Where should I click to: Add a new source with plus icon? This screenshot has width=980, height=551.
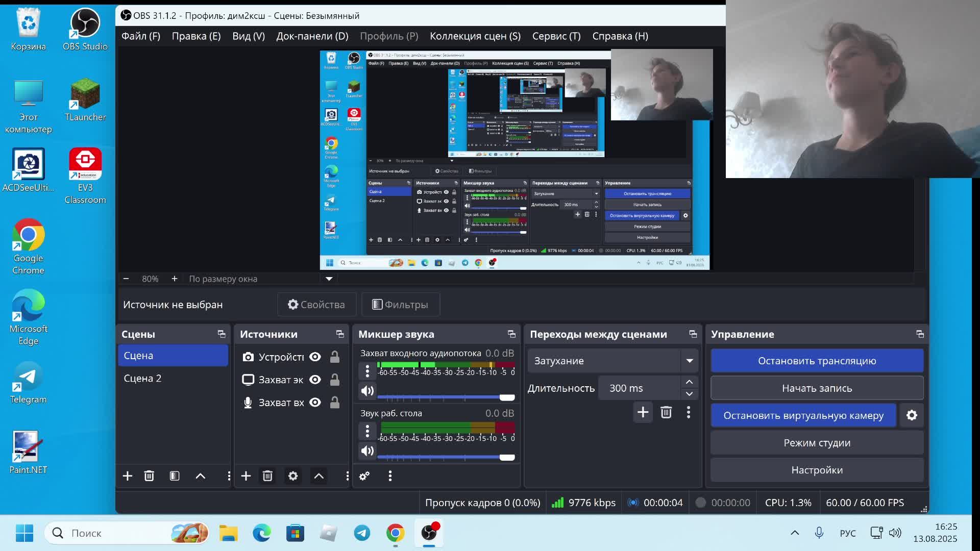[x=246, y=476]
